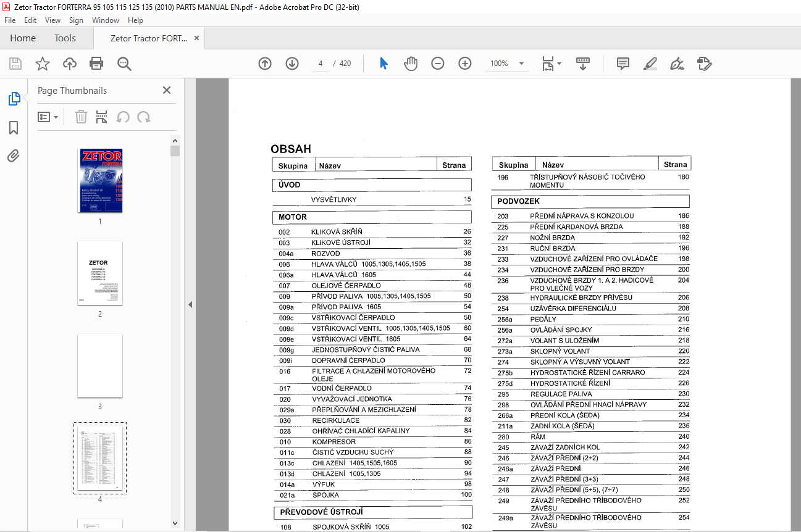Image resolution: width=801 pixels, height=532 pixels.
Task: Click the VODNÍ ČERPADLO entry
Action: pyautogui.click(x=342, y=388)
